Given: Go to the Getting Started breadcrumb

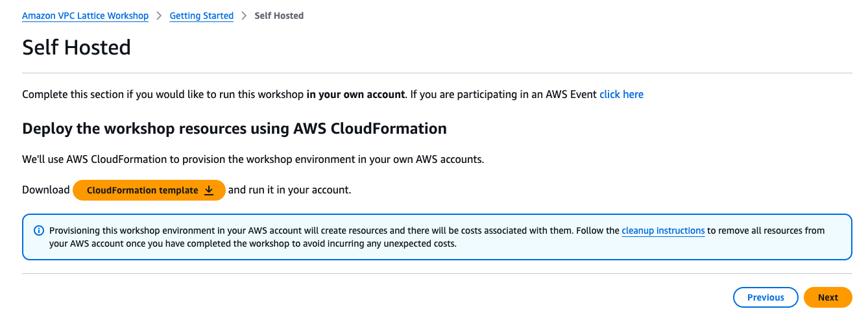Looking at the screenshot, I should [x=201, y=16].
